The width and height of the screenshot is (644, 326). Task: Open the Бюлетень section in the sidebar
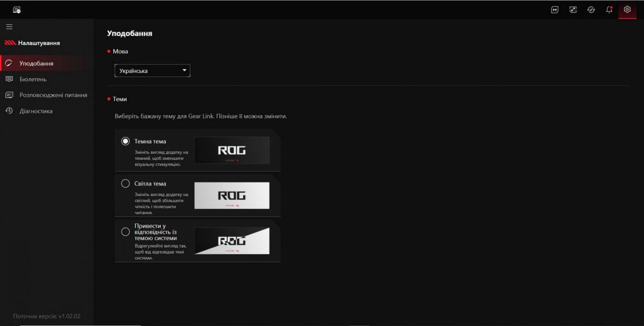pyautogui.click(x=32, y=79)
